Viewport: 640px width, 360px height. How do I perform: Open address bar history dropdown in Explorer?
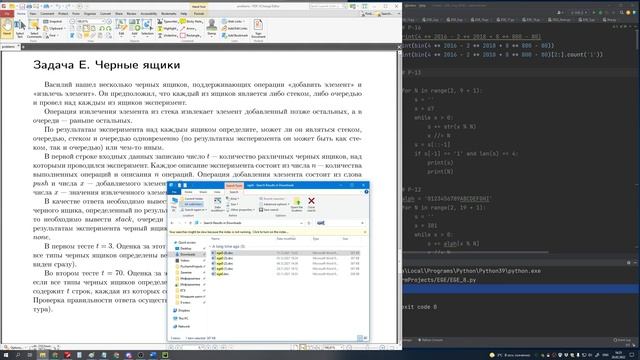point(301,223)
